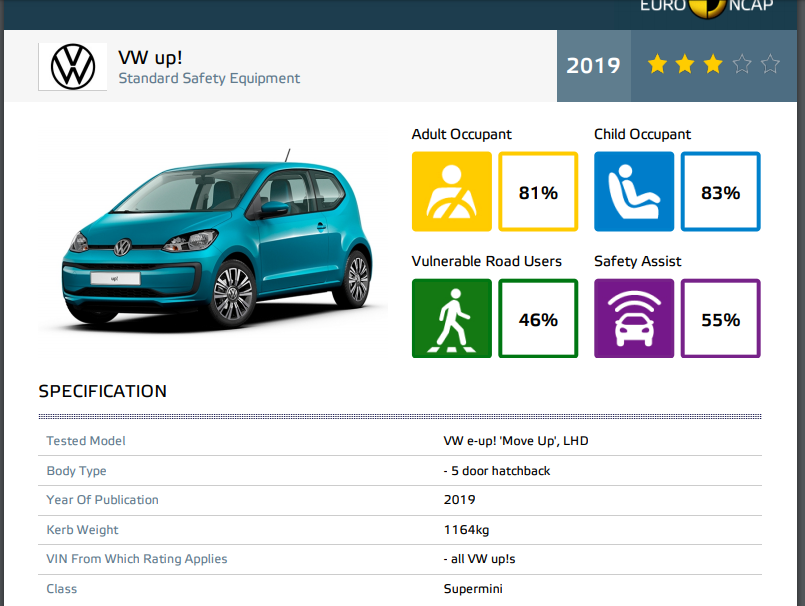Click the second gold rating star
The image size is (805, 606).
[x=685, y=65]
